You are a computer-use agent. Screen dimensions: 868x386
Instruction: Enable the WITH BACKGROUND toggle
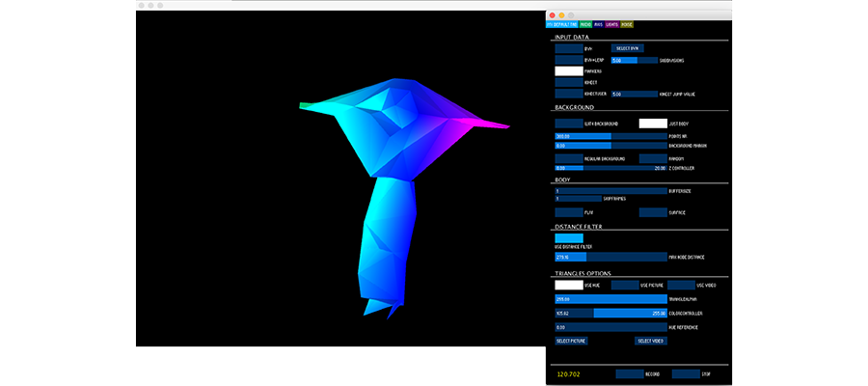tap(569, 124)
